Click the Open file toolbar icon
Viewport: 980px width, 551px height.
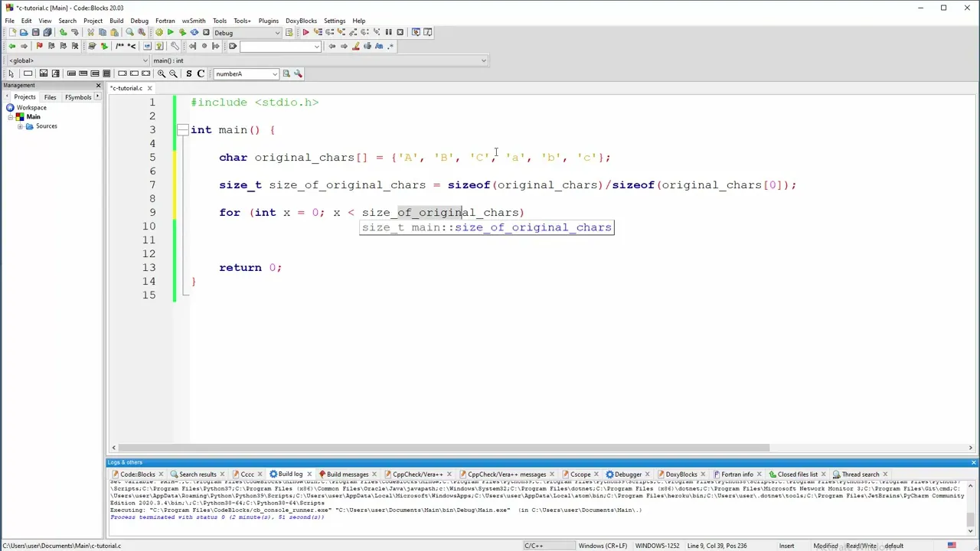tap(24, 32)
